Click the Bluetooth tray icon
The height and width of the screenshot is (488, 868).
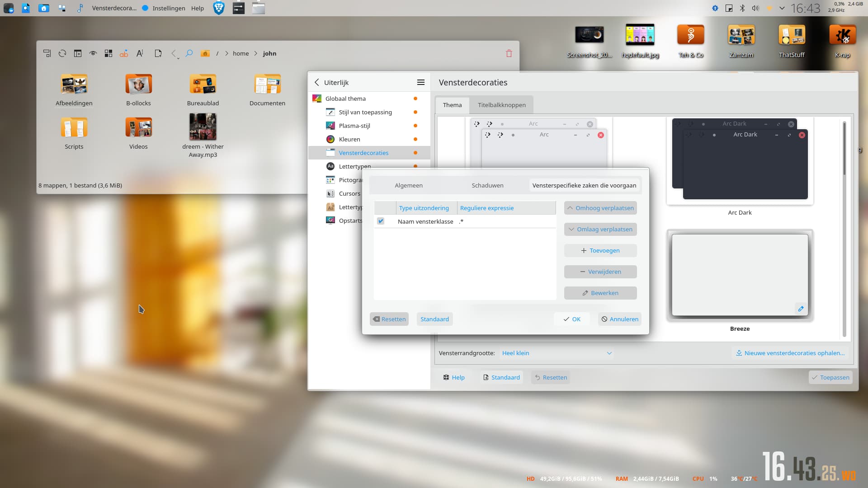tap(742, 8)
